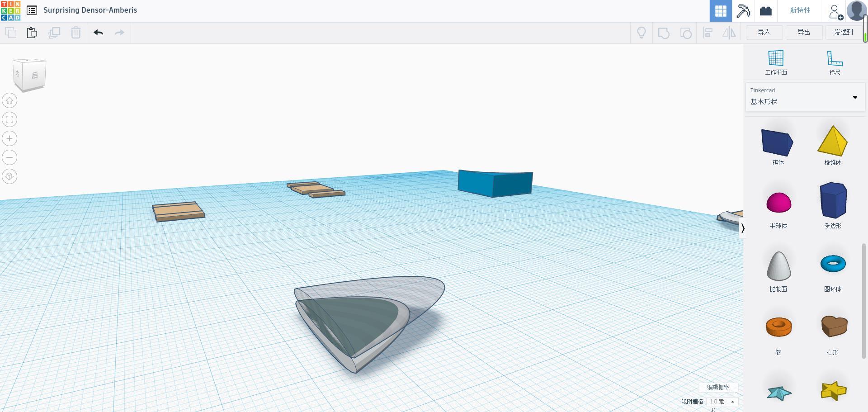Click the zoom in plus button
The width and height of the screenshot is (868, 412).
[x=9, y=138]
